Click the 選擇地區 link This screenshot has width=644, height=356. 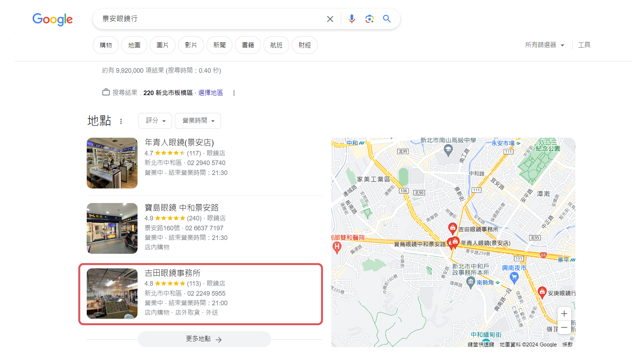tap(211, 93)
